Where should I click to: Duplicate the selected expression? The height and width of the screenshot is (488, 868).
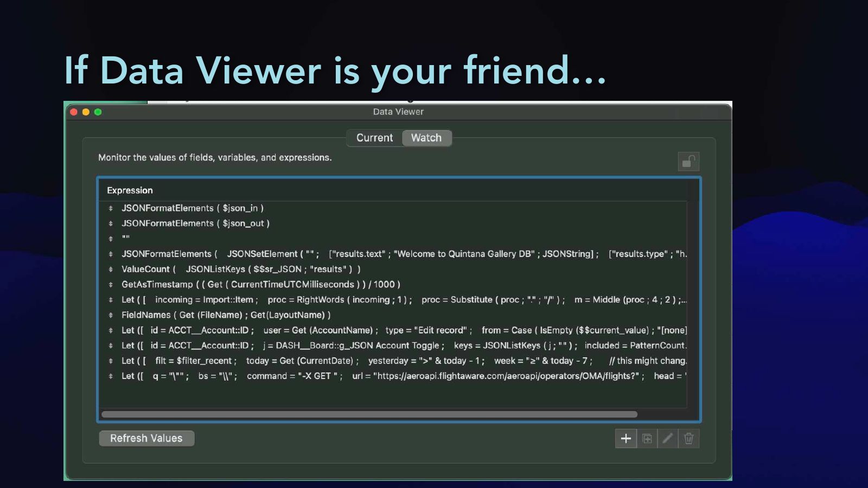coord(647,439)
